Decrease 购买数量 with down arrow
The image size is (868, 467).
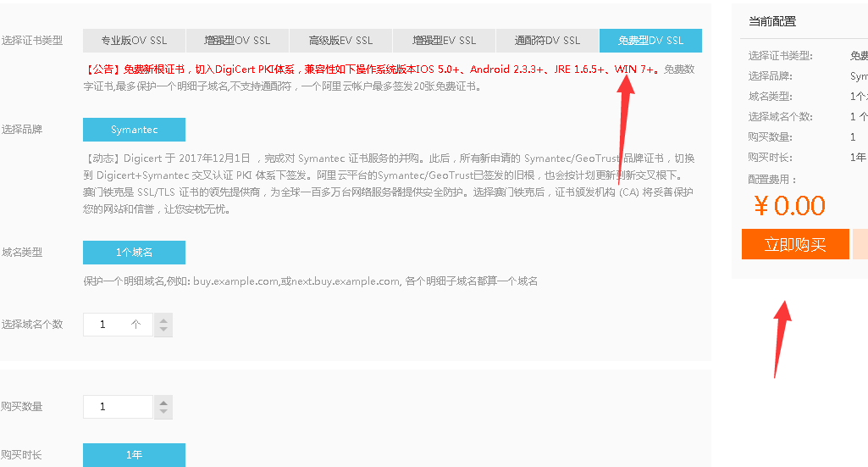pos(163,412)
